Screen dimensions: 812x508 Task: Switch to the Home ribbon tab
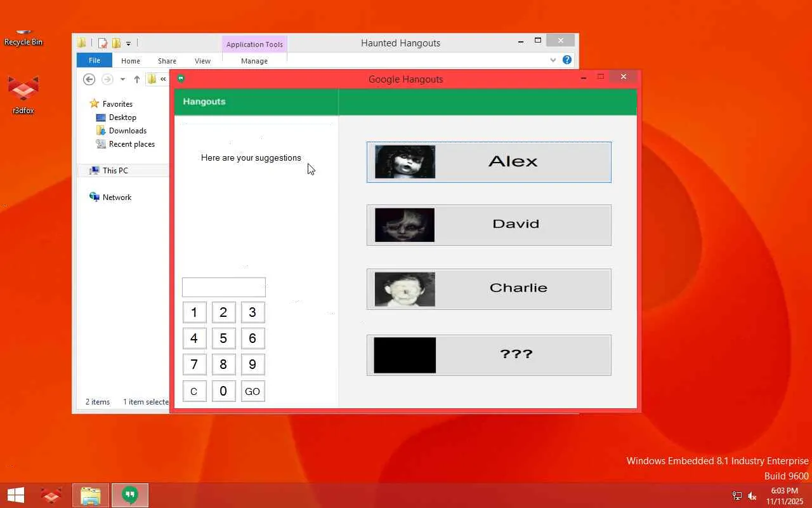(x=131, y=61)
